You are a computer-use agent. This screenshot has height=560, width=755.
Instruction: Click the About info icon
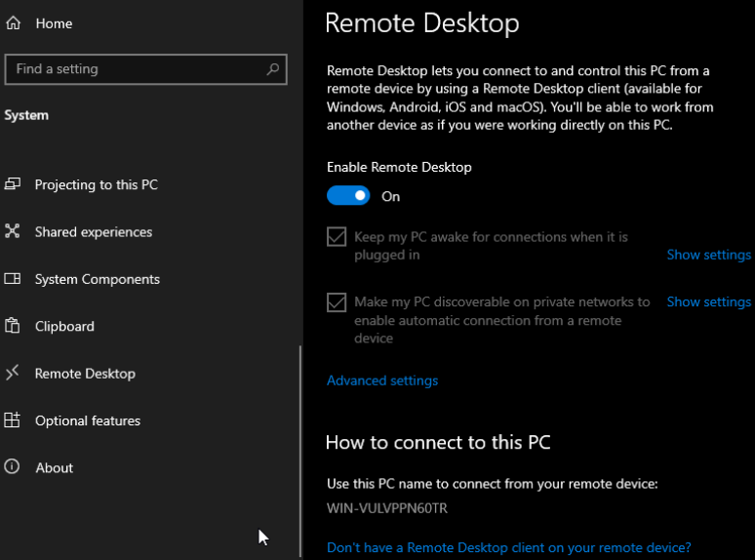(x=13, y=467)
